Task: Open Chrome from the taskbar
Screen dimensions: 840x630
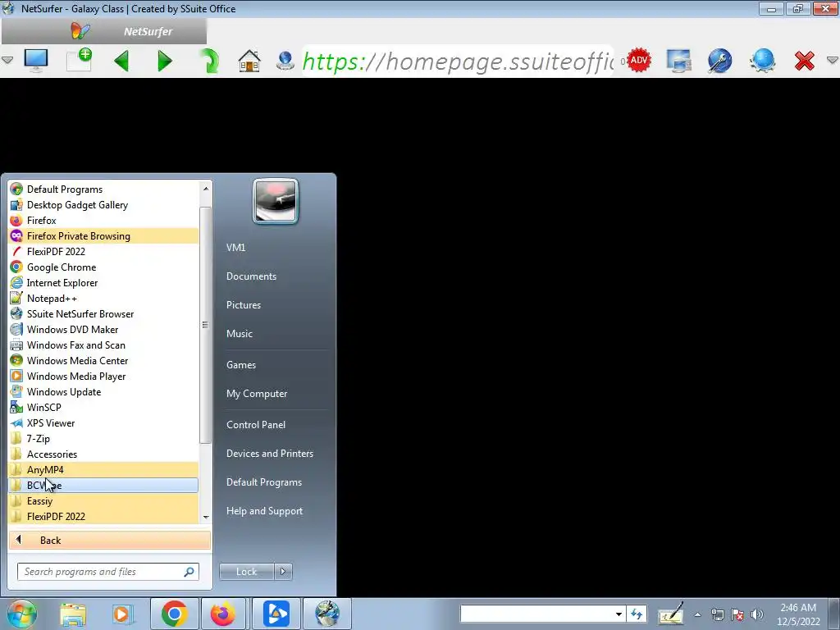Action: pyautogui.click(x=174, y=614)
